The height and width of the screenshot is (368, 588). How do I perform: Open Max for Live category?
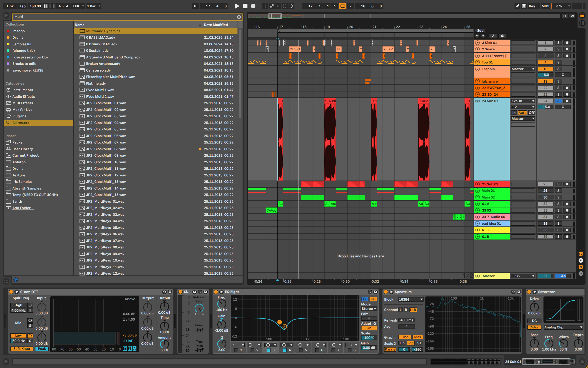(x=22, y=109)
